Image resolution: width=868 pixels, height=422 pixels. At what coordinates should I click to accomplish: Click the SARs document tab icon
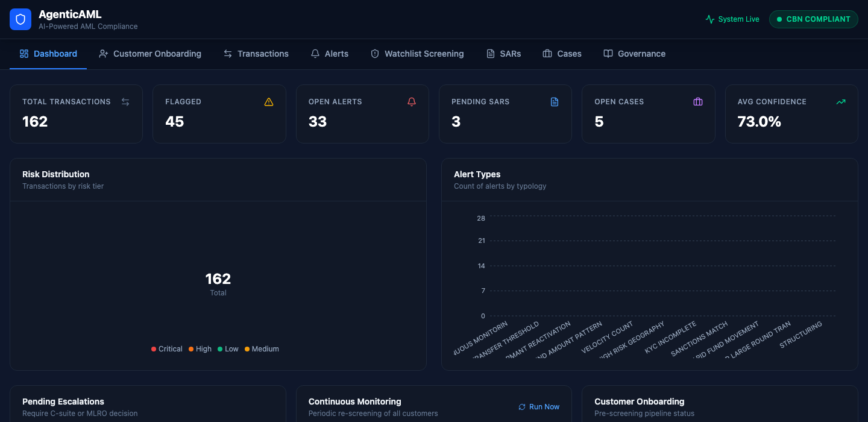point(491,54)
